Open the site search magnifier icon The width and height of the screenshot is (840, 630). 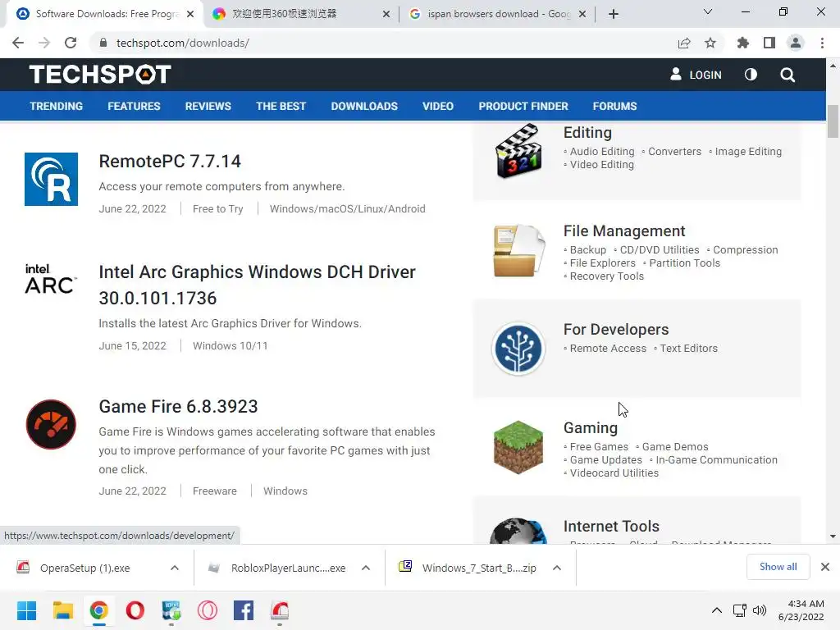tap(787, 75)
